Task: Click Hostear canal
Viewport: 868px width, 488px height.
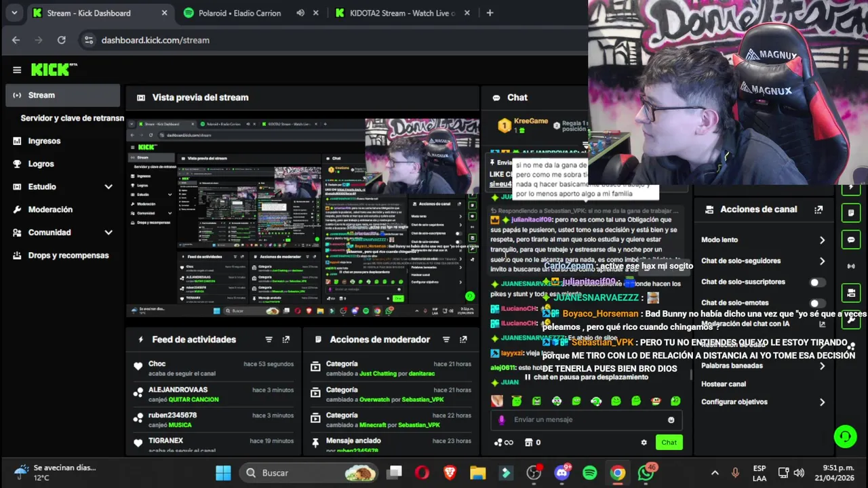Action: click(724, 384)
